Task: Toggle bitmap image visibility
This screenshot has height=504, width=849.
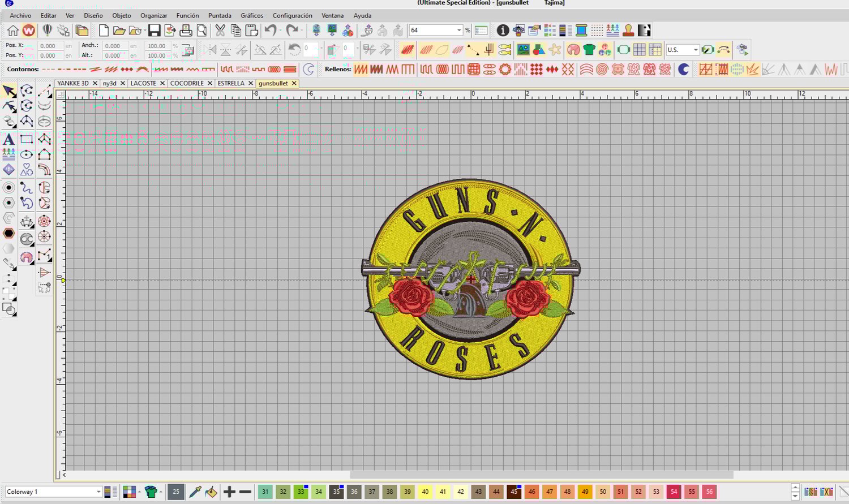Action: coord(523,50)
